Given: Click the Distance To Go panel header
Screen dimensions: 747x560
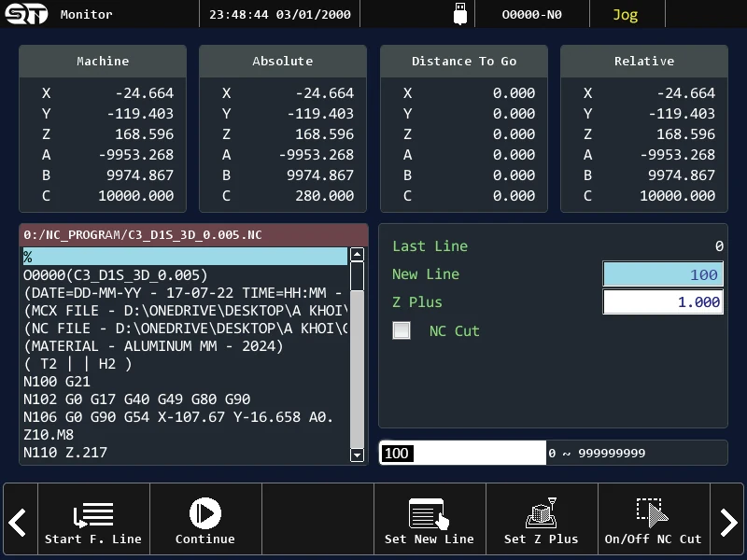Looking at the screenshot, I should click(463, 61).
